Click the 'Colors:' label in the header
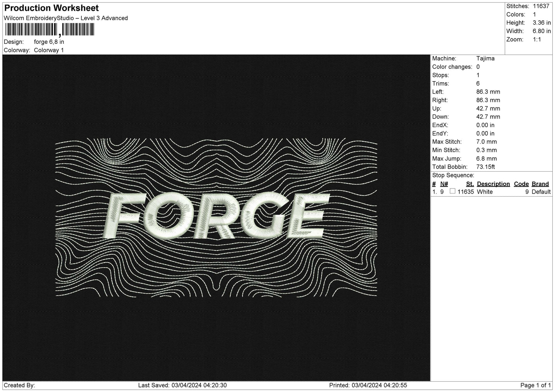 [x=516, y=15]
